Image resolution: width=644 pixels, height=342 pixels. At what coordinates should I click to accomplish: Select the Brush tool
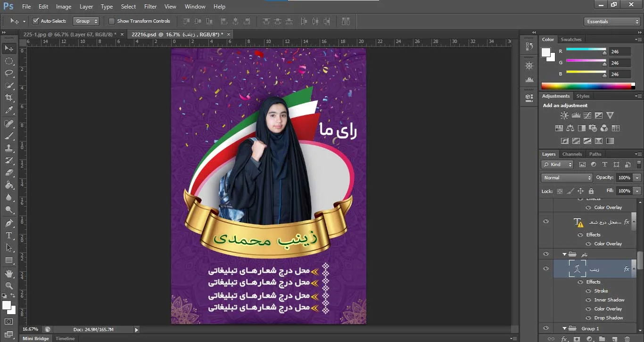tap(9, 136)
